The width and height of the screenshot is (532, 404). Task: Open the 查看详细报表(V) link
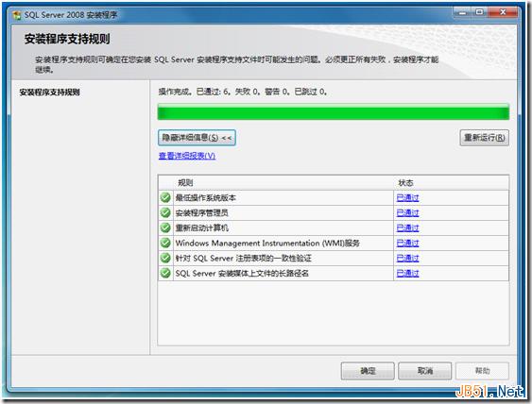coord(187,156)
